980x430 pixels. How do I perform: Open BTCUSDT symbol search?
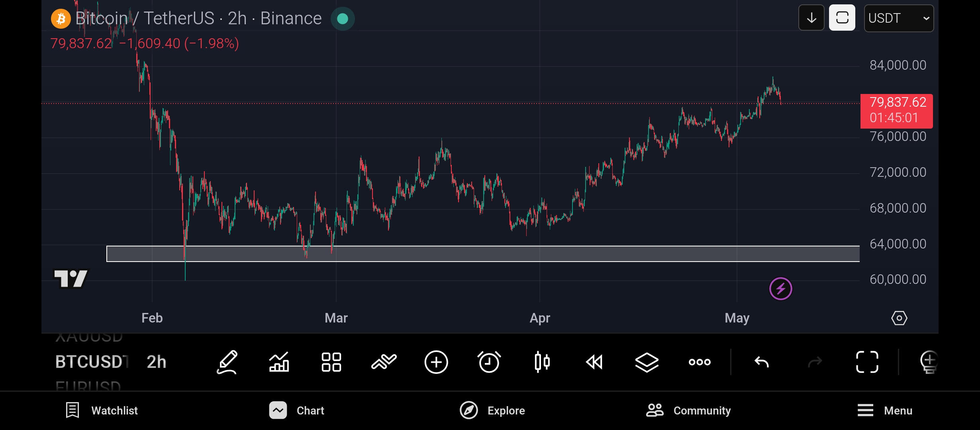92,362
